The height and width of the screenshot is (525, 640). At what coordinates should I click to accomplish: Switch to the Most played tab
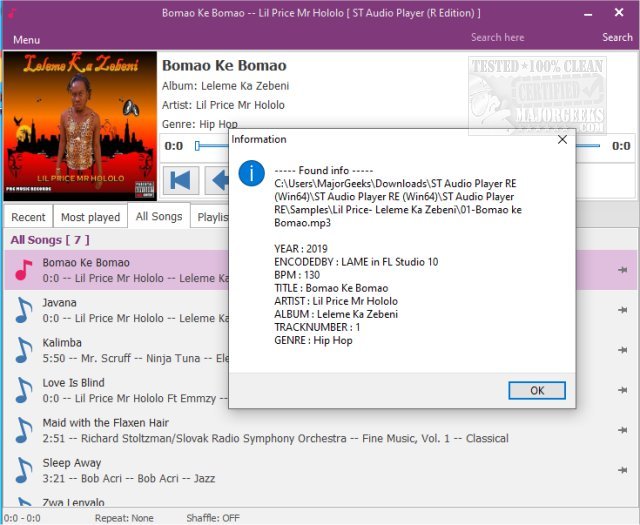[90, 217]
